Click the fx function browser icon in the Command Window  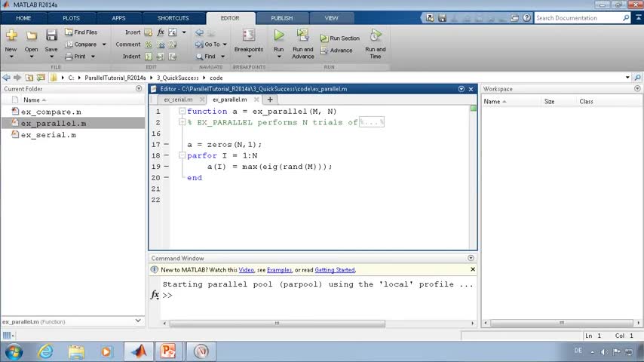coord(155,295)
